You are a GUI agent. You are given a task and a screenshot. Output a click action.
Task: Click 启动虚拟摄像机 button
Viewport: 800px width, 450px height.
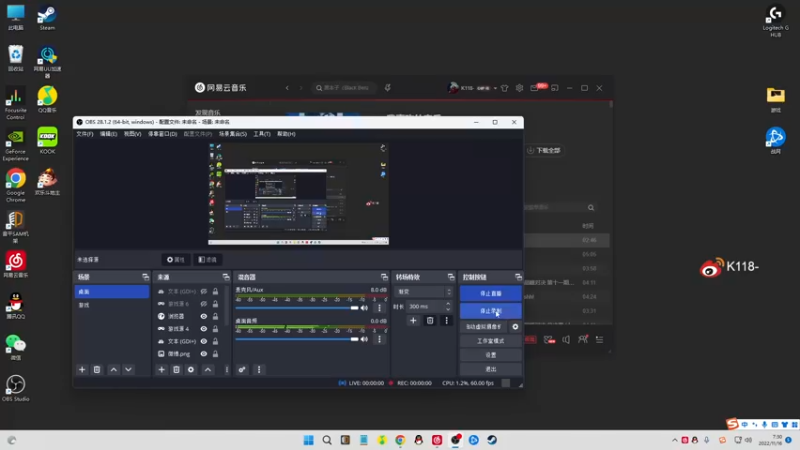click(x=484, y=327)
